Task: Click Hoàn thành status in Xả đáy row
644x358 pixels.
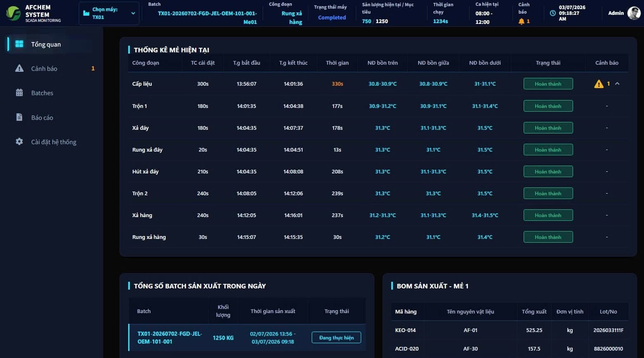Action: [x=548, y=128]
